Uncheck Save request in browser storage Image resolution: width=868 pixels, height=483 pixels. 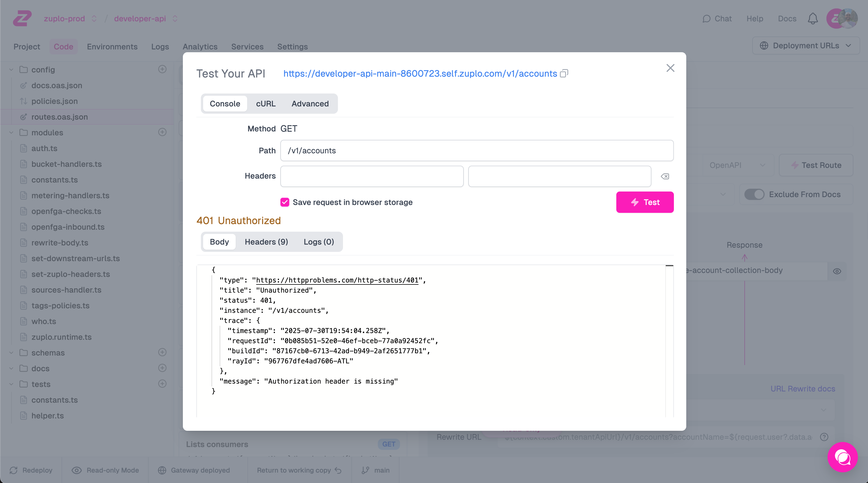(285, 202)
